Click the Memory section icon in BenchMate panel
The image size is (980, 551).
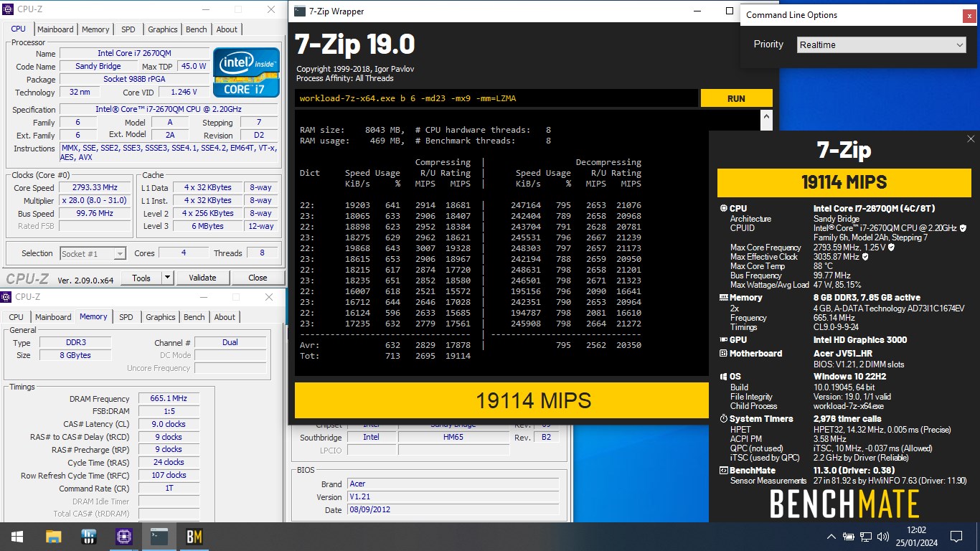pos(723,298)
